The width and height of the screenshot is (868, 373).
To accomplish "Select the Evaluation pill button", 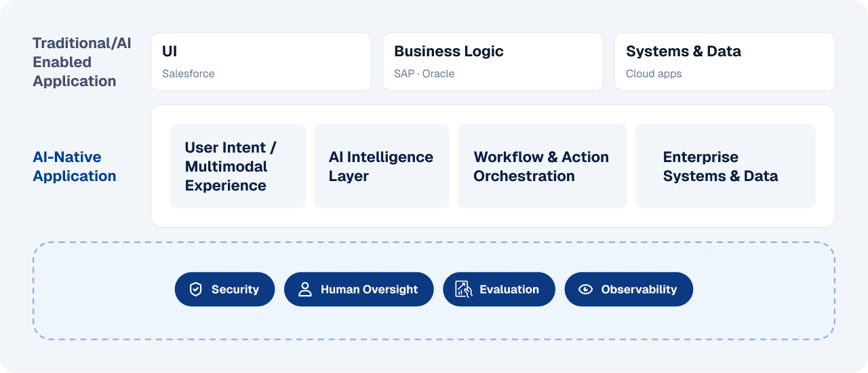I will coord(499,290).
